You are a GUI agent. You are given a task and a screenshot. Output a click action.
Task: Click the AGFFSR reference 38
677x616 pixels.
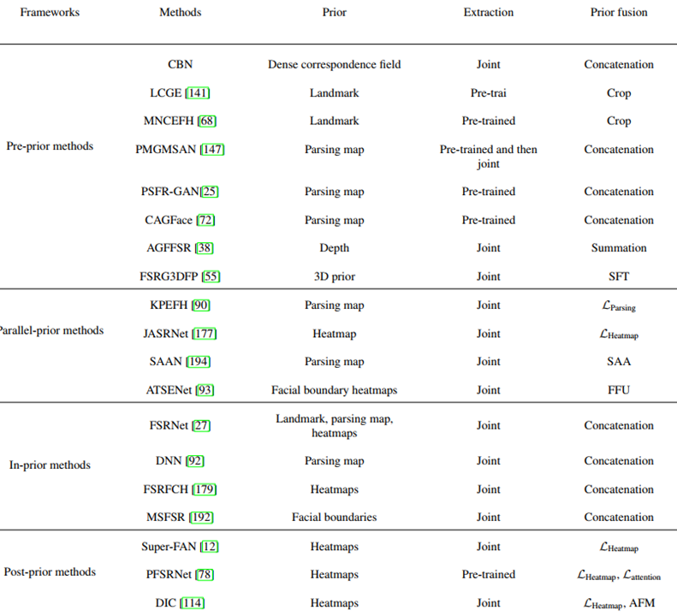coord(204,248)
